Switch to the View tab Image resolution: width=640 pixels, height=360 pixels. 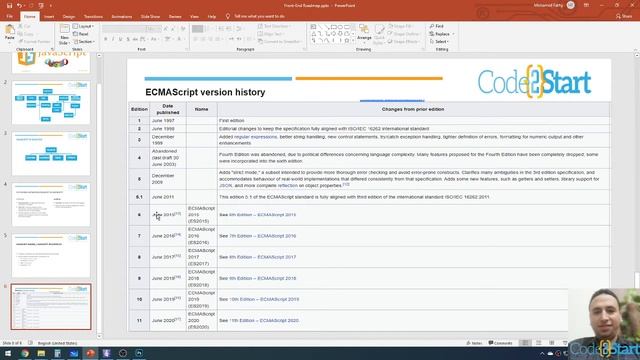[x=194, y=17]
